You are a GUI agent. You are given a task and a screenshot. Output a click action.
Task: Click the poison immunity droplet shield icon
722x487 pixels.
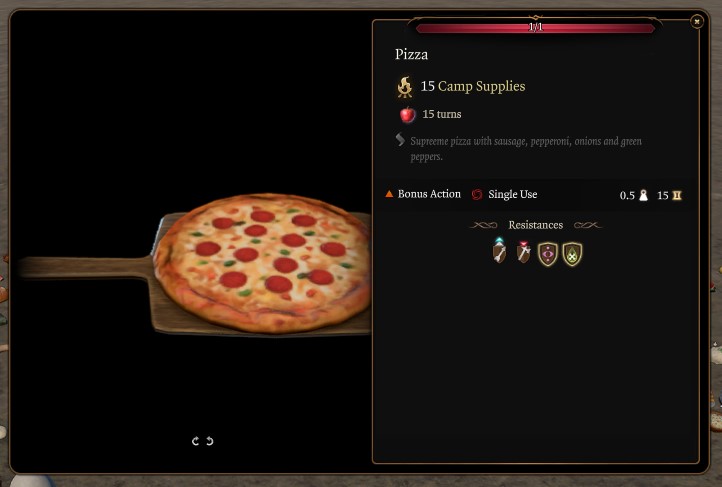pyautogui.click(x=572, y=254)
